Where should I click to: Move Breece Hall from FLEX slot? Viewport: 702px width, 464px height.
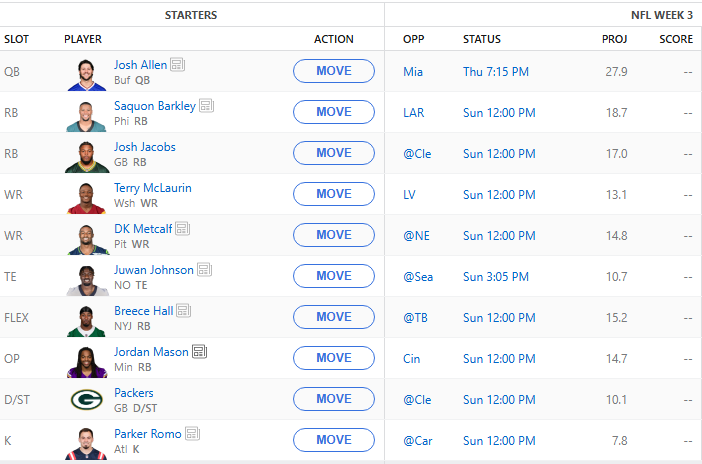(x=334, y=317)
